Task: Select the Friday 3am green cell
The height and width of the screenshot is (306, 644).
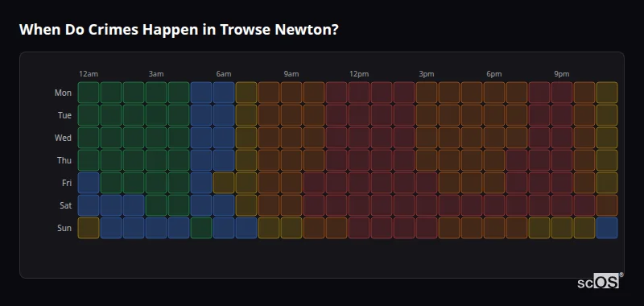Action: 156,183
